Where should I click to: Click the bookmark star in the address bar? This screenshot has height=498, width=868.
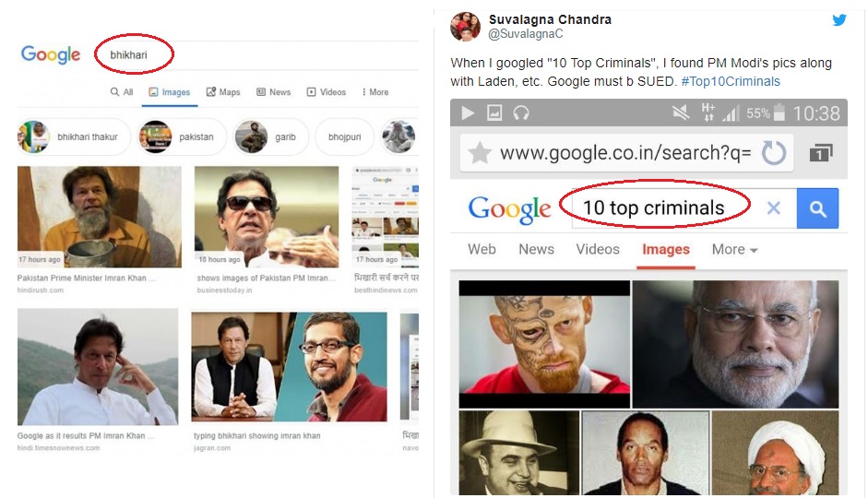pyautogui.click(x=480, y=152)
